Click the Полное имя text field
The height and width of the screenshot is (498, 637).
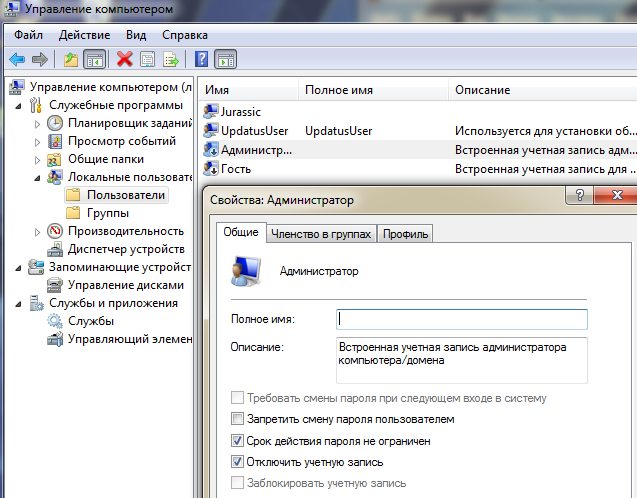point(461,319)
